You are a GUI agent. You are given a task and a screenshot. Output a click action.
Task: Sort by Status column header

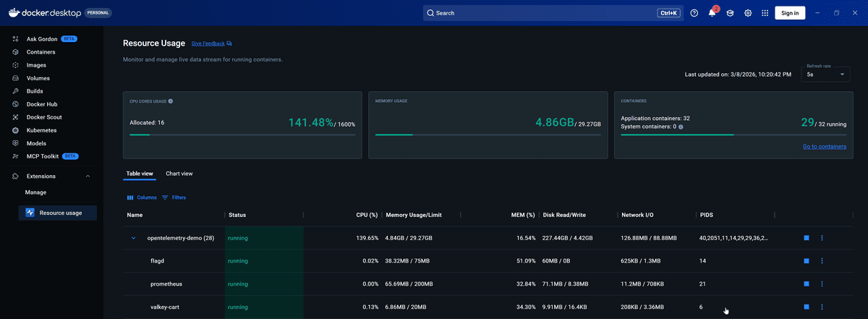click(x=237, y=215)
